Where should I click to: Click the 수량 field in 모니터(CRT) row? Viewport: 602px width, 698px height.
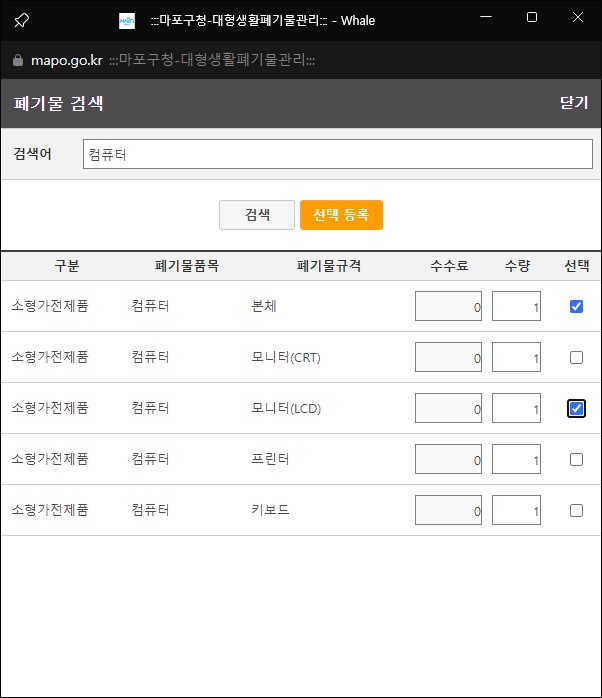(x=516, y=357)
